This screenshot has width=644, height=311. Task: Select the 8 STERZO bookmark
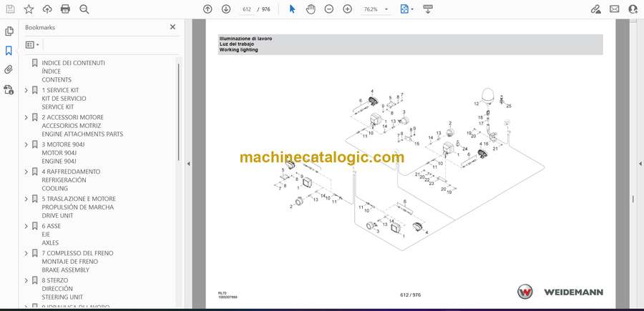[x=62, y=288]
